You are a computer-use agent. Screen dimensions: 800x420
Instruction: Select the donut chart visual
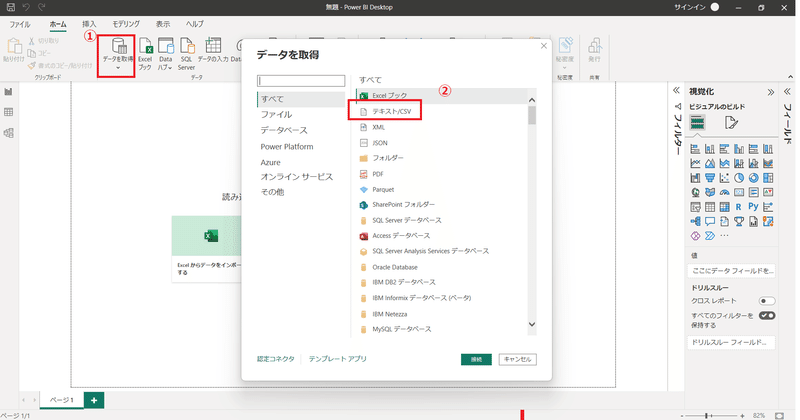point(754,178)
